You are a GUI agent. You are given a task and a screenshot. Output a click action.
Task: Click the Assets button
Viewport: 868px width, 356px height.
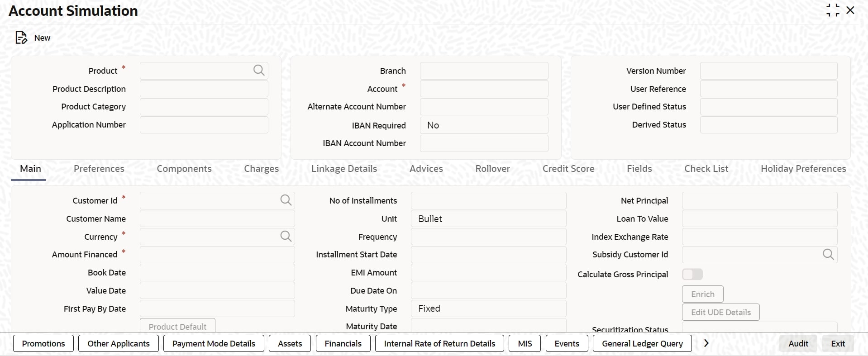tap(290, 343)
